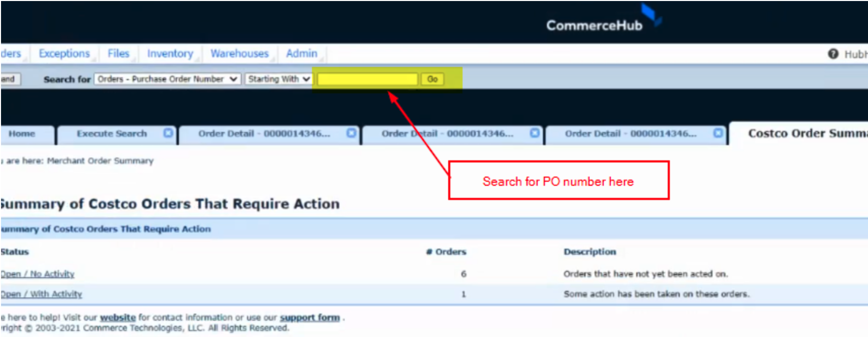
Task: Open the support form link
Action: (310, 318)
